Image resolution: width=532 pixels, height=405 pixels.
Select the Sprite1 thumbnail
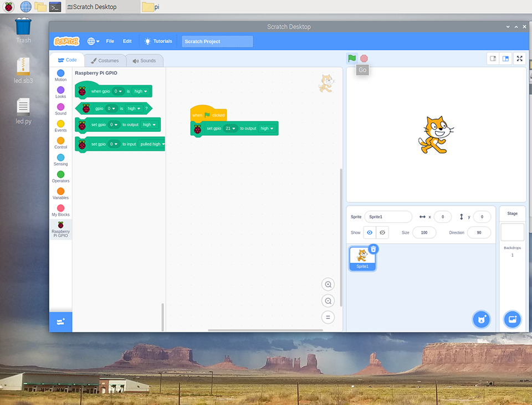click(x=362, y=259)
